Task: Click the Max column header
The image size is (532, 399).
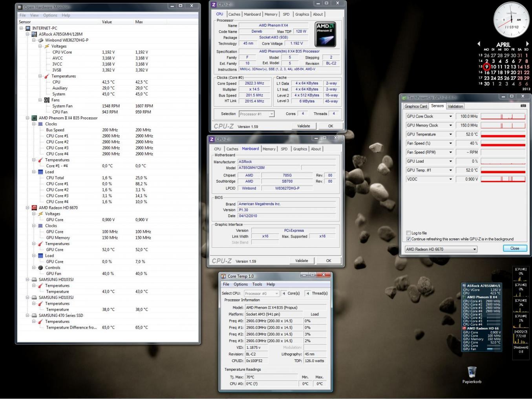Action: coord(139,22)
